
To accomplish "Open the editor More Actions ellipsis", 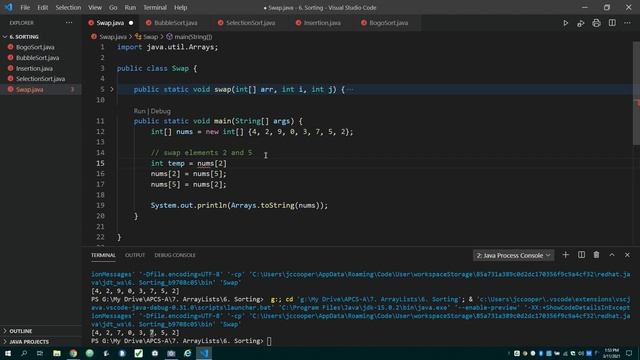I will 627,23.
